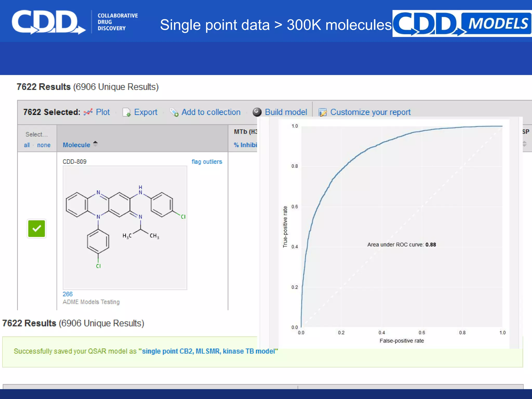
Task: Open saved QSAR model name link
Action: (x=208, y=351)
